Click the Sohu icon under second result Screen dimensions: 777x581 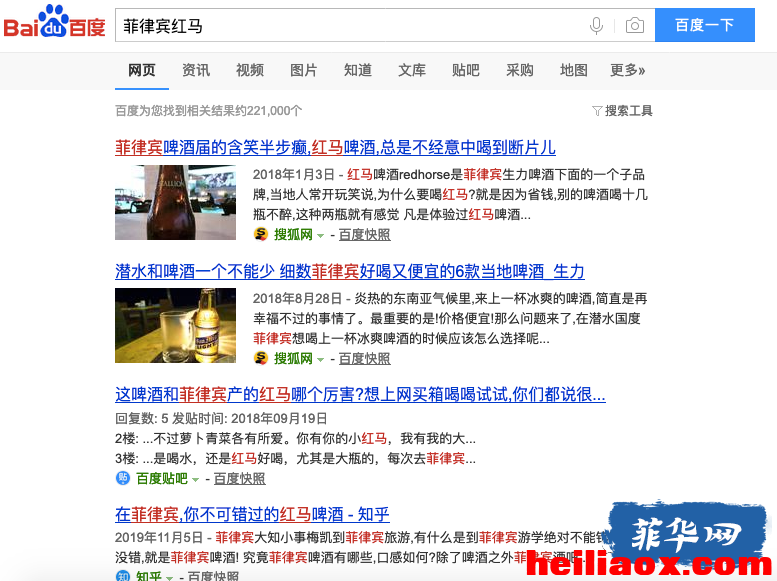(261, 358)
